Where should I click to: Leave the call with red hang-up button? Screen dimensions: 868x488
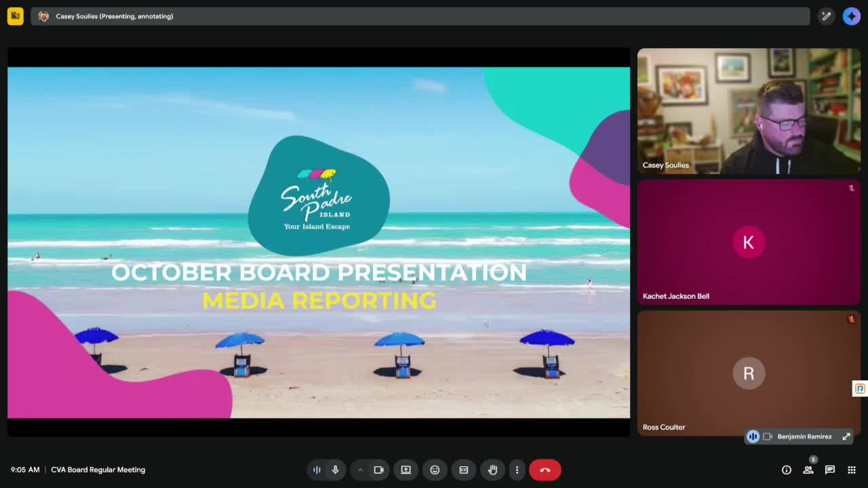[545, 470]
